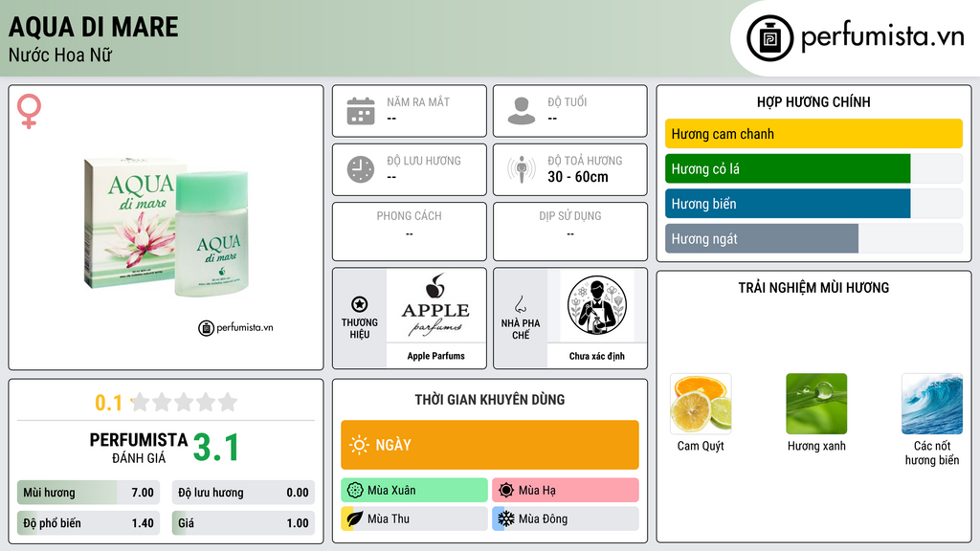Image resolution: width=980 pixels, height=551 pixels.
Task: Click the leaf icon beside Mùa Thu
Action: coord(355,518)
